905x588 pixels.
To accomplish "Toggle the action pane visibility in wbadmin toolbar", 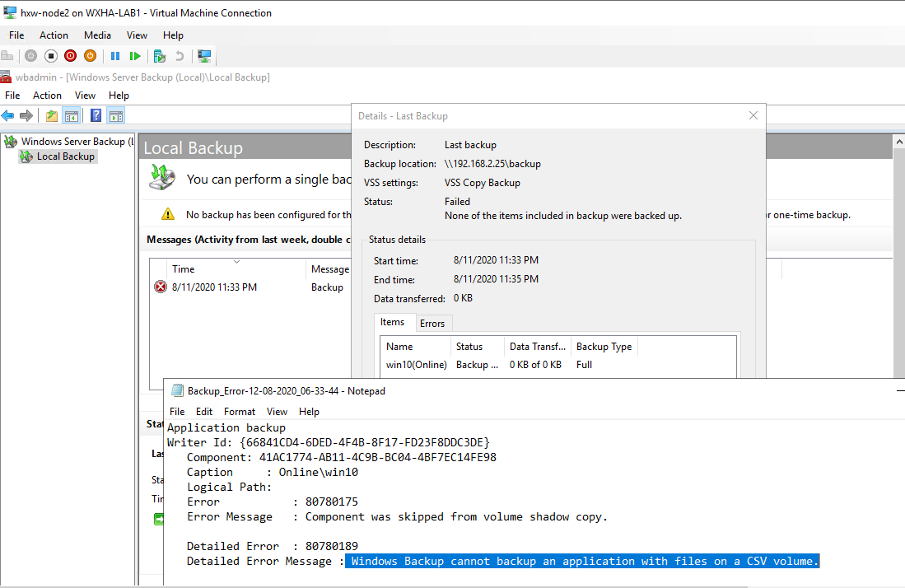I will 114,114.
